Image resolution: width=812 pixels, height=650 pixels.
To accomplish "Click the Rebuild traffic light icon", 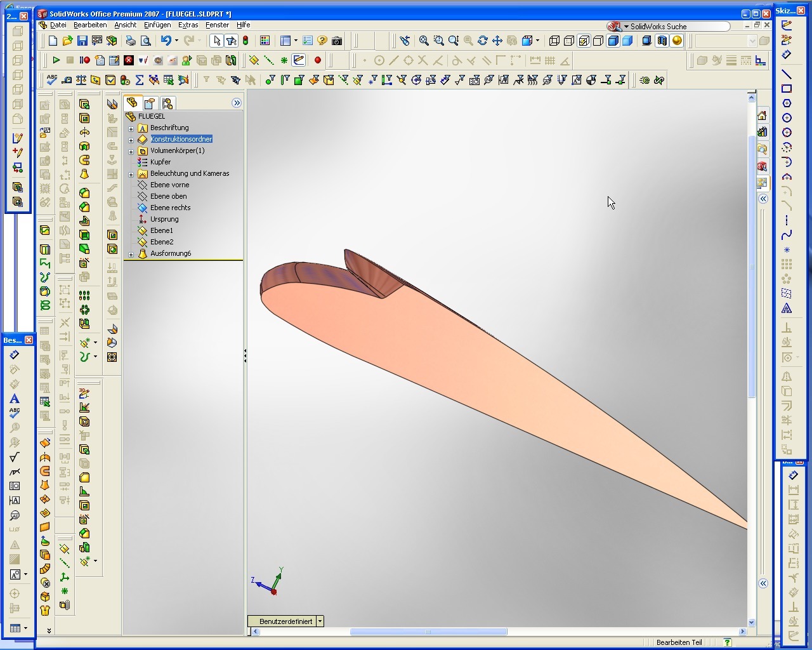I will click(x=246, y=41).
